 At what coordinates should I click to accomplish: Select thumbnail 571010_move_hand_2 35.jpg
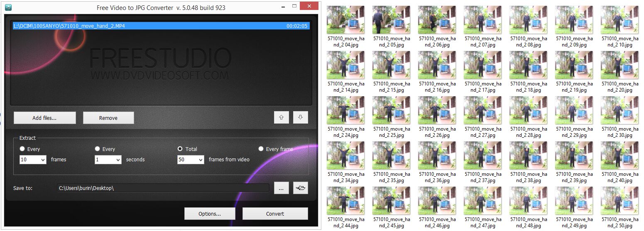coord(392,156)
